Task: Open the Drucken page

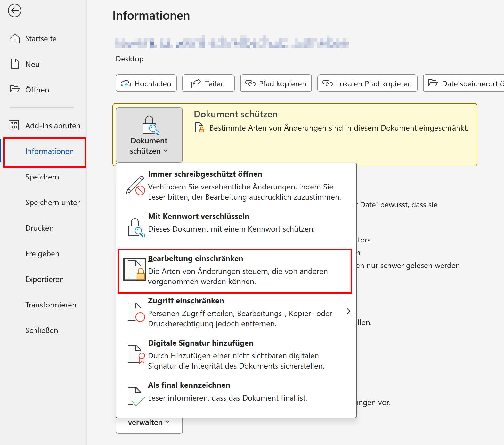Action: (43, 228)
